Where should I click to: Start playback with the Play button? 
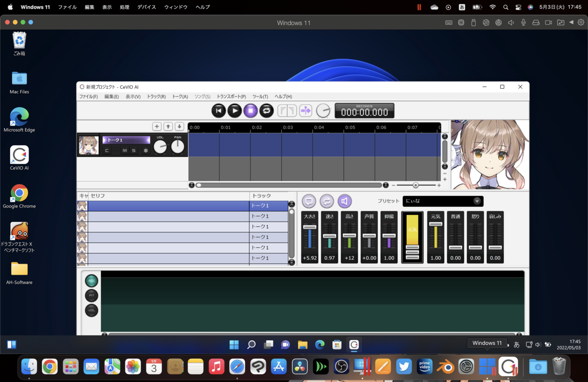tap(235, 111)
